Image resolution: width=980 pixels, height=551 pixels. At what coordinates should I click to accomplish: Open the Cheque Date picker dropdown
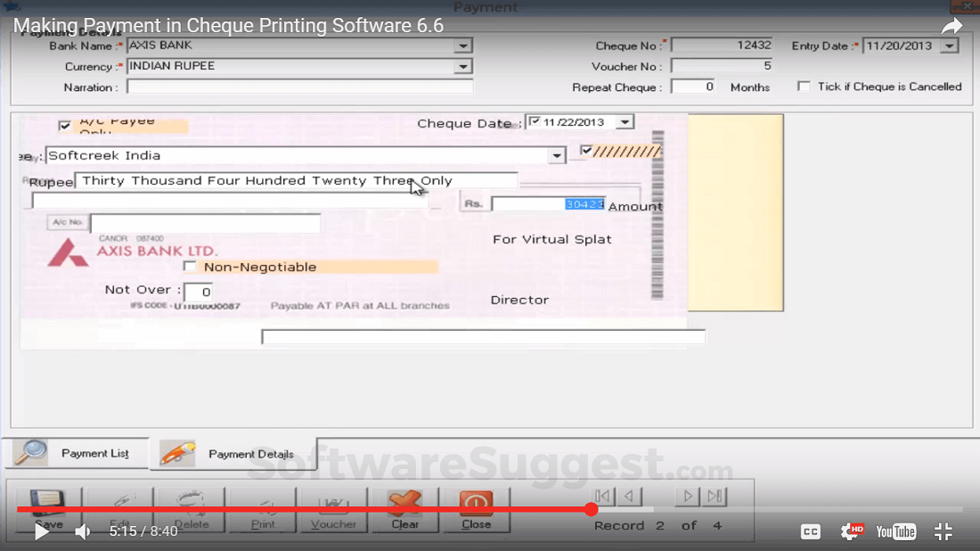[624, 121]
